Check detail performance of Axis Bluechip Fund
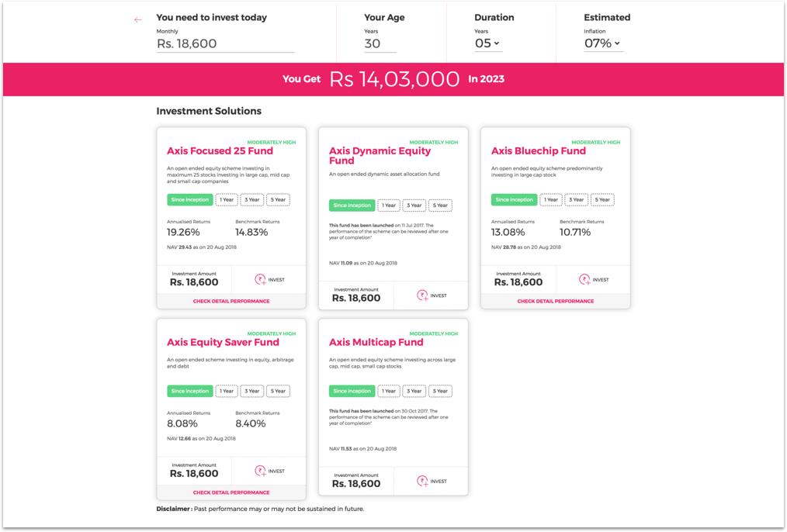 click(556, 301)
